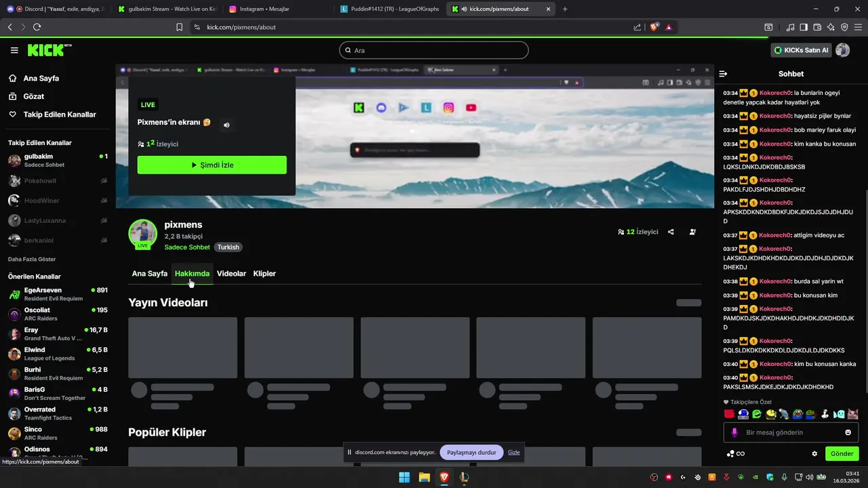Open Brave Leo AI sparkle icon
This screenshot has height=488, width=868.
pyautogui.click(x=831, y=27)
